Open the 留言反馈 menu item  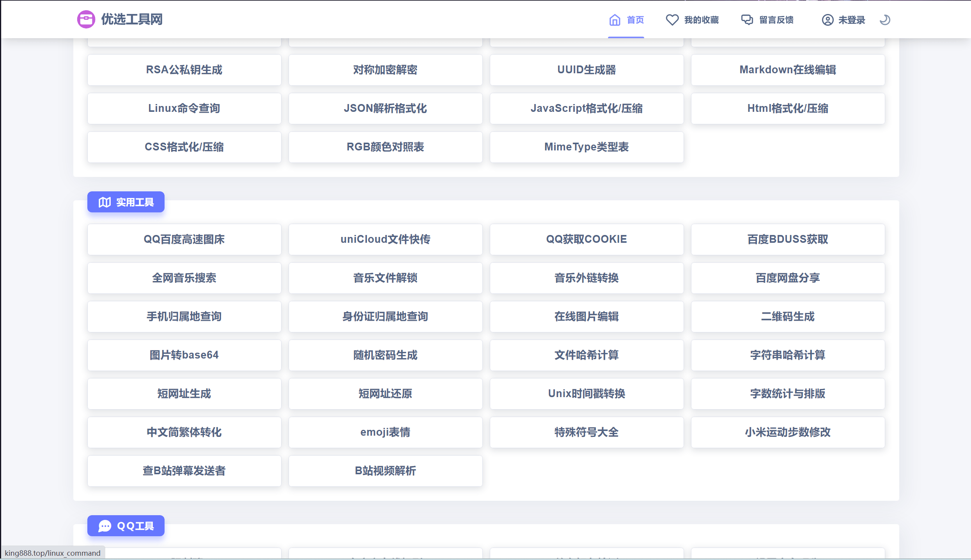coord(776,20)
